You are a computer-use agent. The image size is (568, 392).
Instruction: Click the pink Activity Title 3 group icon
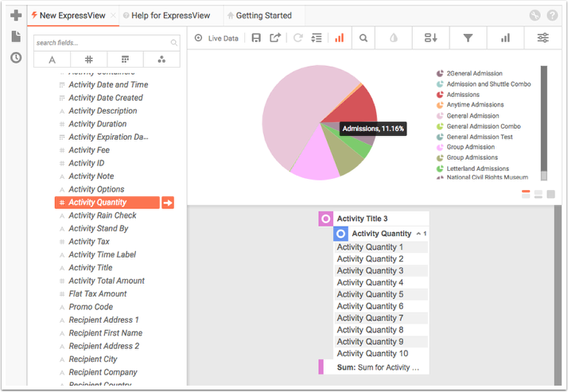[325, 219]
